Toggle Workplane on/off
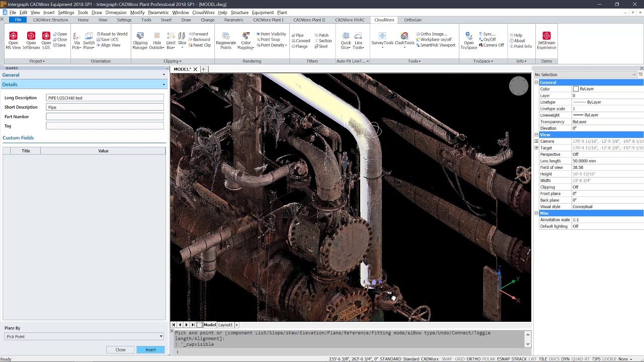Viewport: 644px width, 362px height. tap(434, 40)
